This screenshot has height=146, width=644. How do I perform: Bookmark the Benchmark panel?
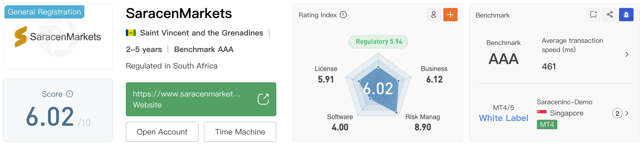point(593,15)
